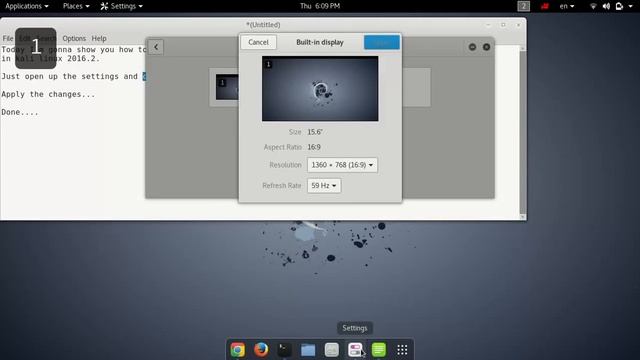Click the text line 'Apply the changes...'
Viewport: 640px width, 360px height.
[48, 94]
